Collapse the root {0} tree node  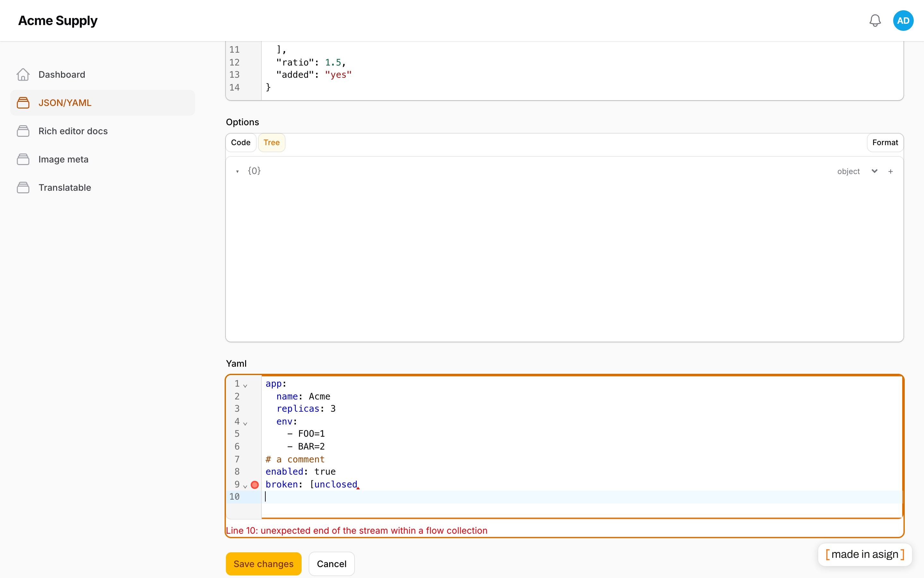point(237,172)
